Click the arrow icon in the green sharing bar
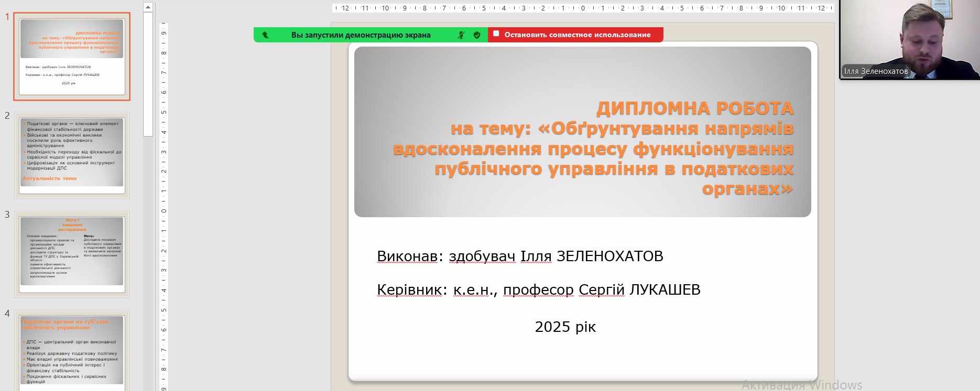This screenshot has height=391, width=980. tap(265, 35)
